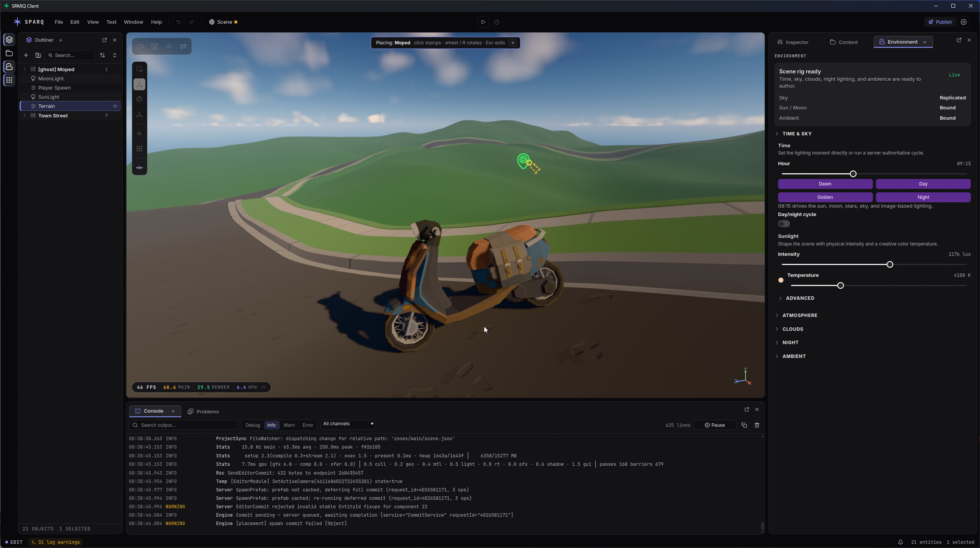Open the folder browser in left sidebar
The height and width of the screenshot is (548, 980).
[9, 53]
